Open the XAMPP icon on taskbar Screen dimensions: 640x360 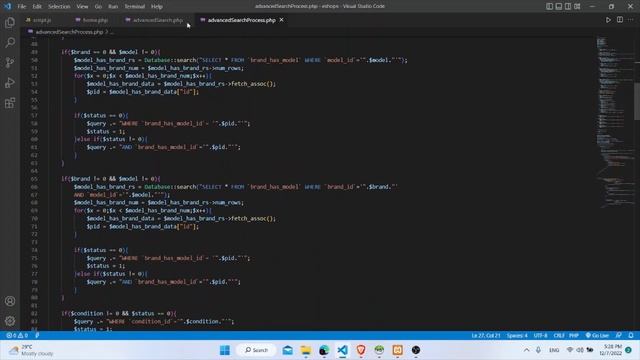coord(398,350)
